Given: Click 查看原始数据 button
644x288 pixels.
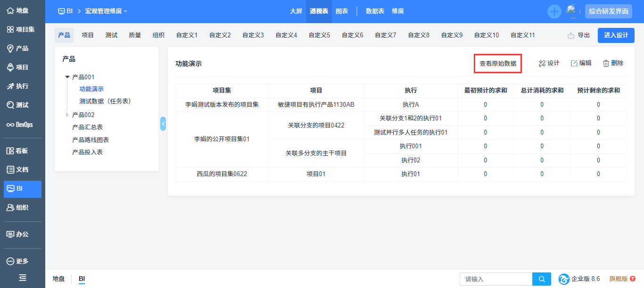Looking at the screenshot, I should click(x=498, y=63).
